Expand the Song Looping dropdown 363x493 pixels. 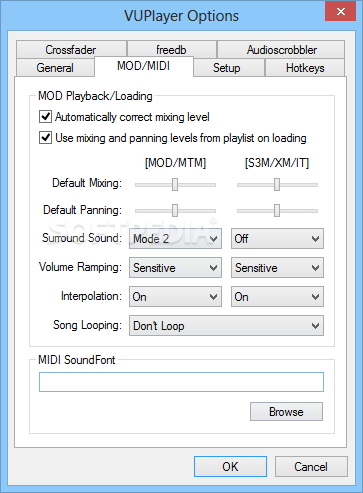pyautogui.click(x=226, y=326)
